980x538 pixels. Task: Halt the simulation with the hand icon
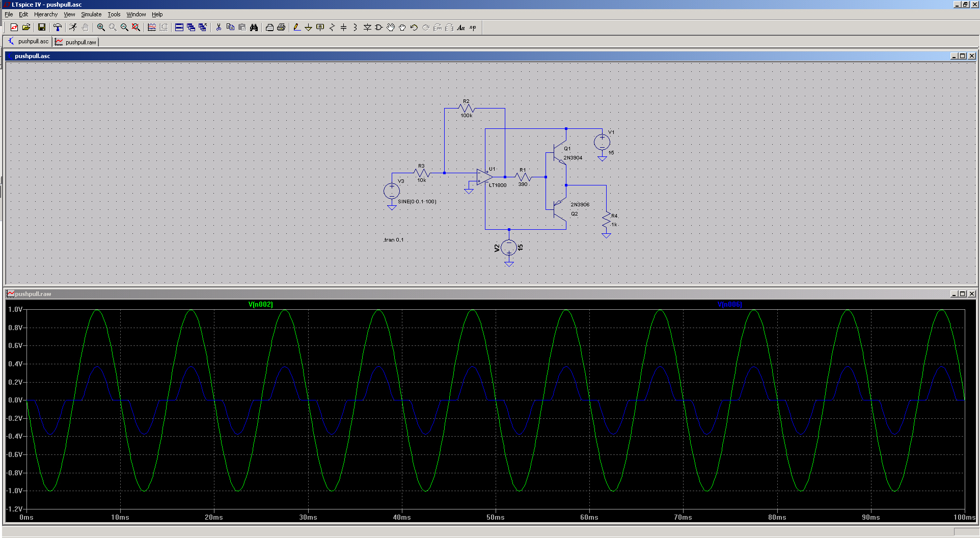[x=85, y=28]
